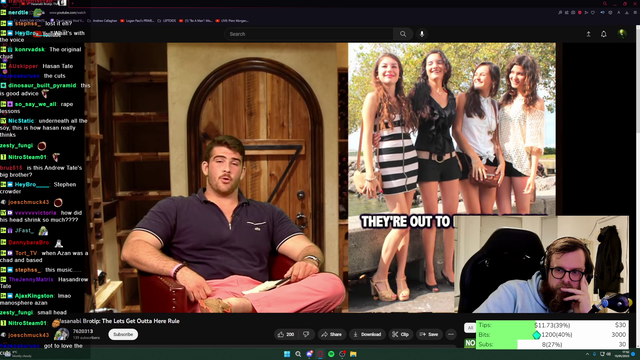Click the browser address bar youtube.com/watch
This screenshot has height=360, width=640.
click(x=68, y=13)
